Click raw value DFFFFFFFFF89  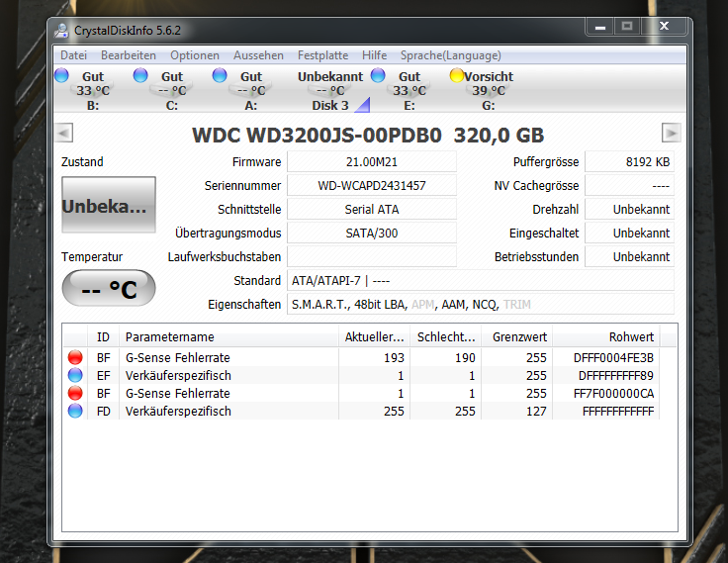[615, 375]
